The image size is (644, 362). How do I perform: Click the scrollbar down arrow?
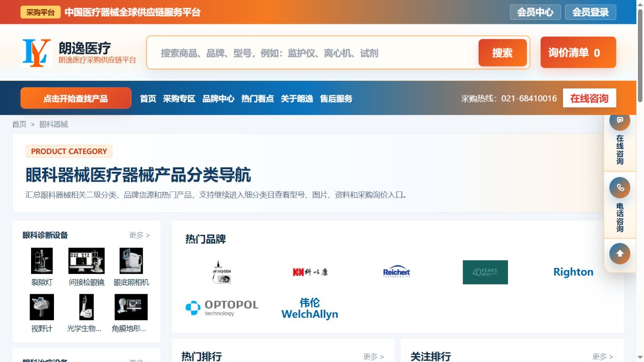[640, 357]
